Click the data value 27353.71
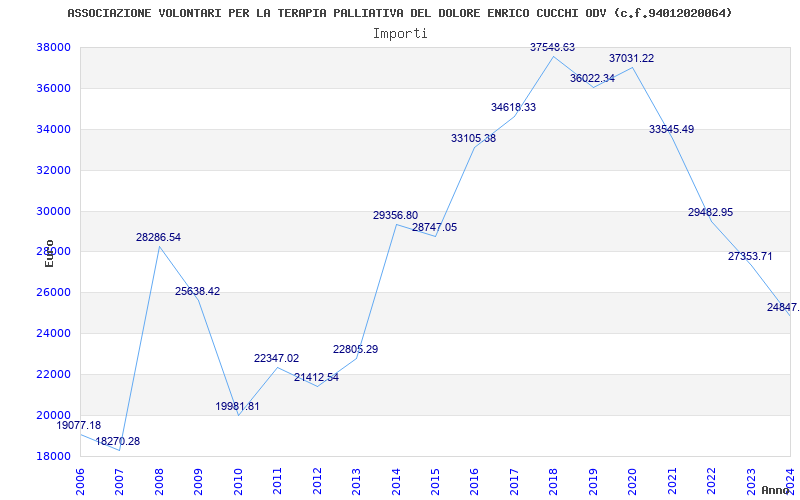 tap(750, 257)
